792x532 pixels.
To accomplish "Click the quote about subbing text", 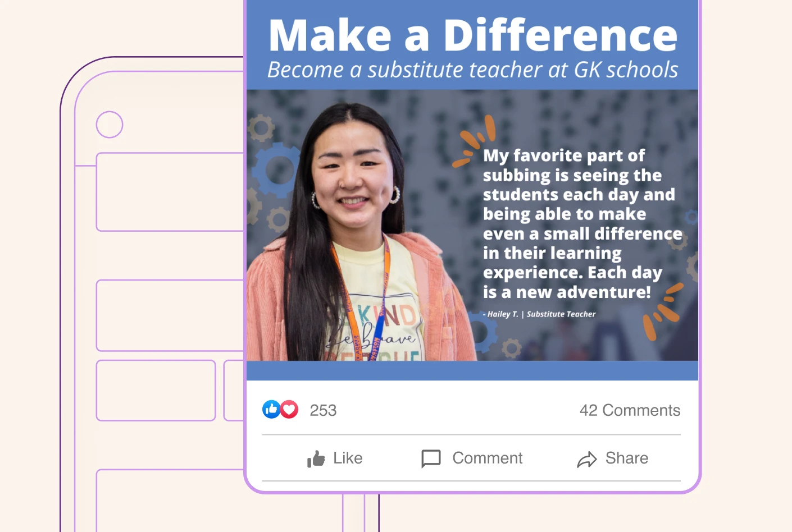I will coord(582,223).
